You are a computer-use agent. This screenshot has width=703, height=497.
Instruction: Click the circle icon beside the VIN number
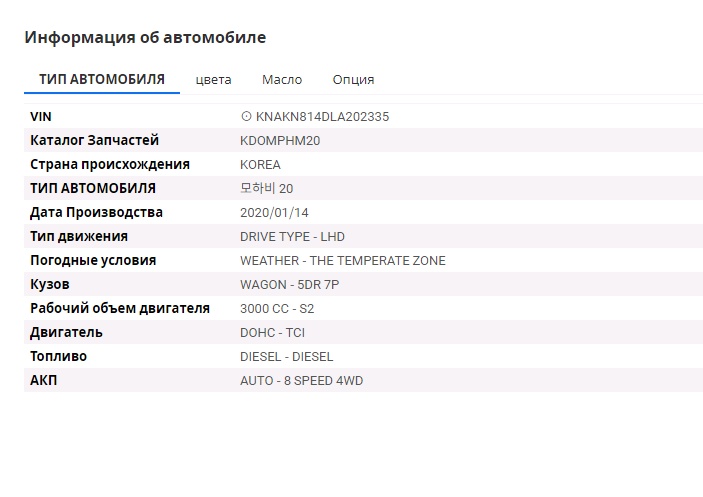click(246, 117)
